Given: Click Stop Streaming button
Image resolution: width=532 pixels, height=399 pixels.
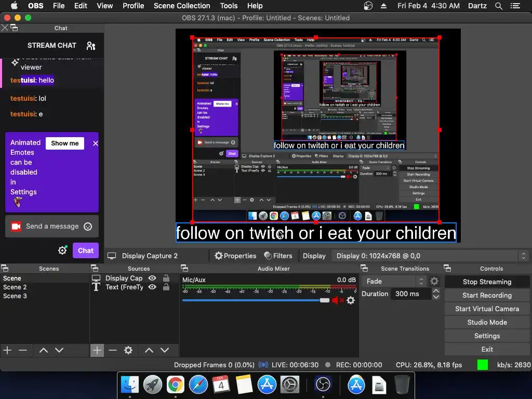Looking at the screenshot, I should (x=487, y=282).
